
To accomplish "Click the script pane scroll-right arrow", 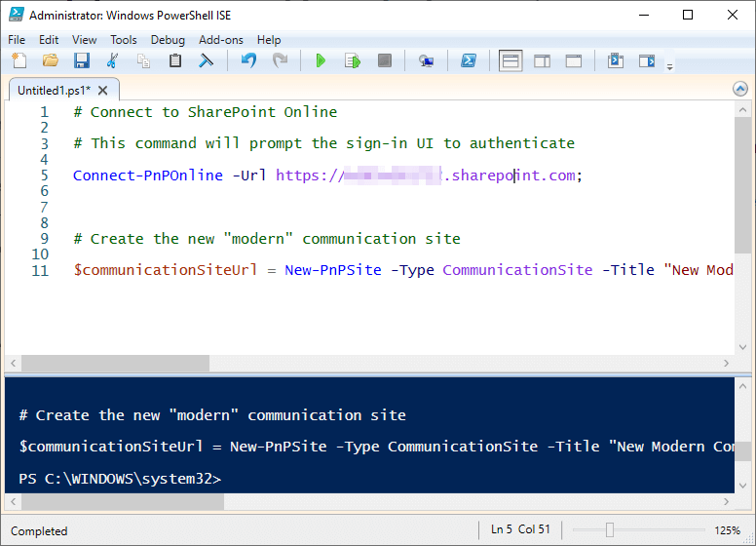I will (x=727, y=364).
